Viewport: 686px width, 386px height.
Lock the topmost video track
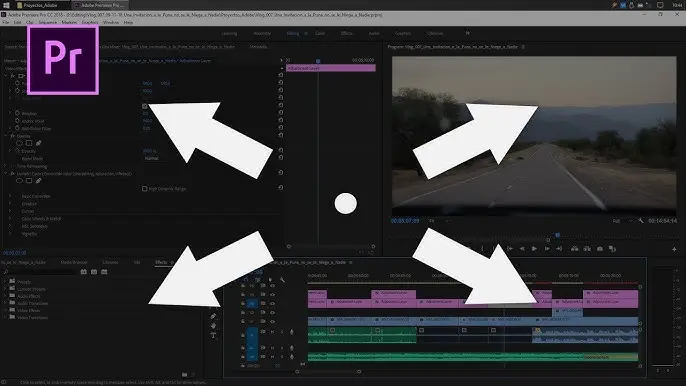click(x=243, y=286)
